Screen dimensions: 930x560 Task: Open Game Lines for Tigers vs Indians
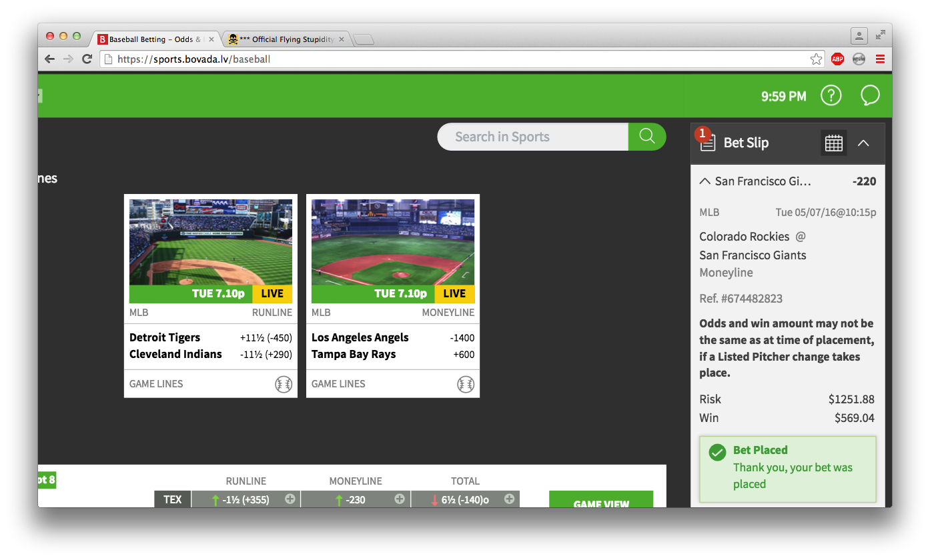coord(156,384)
